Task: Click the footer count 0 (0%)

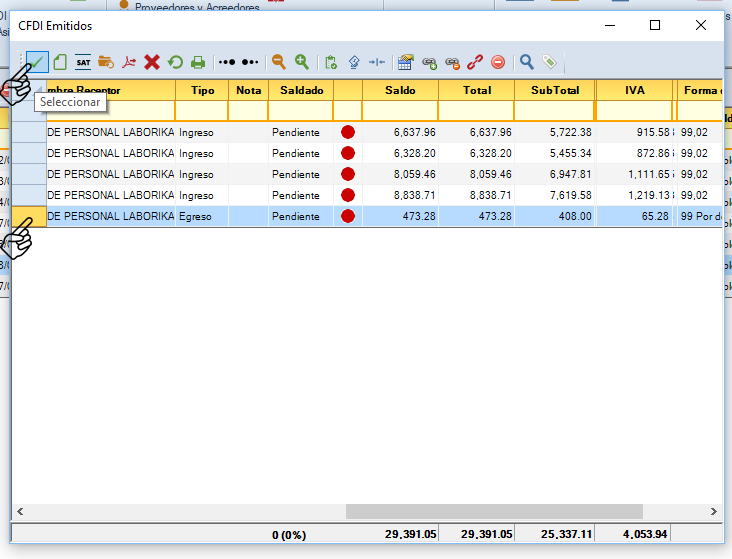Action: pyautogui.click(x=289, y=535)
